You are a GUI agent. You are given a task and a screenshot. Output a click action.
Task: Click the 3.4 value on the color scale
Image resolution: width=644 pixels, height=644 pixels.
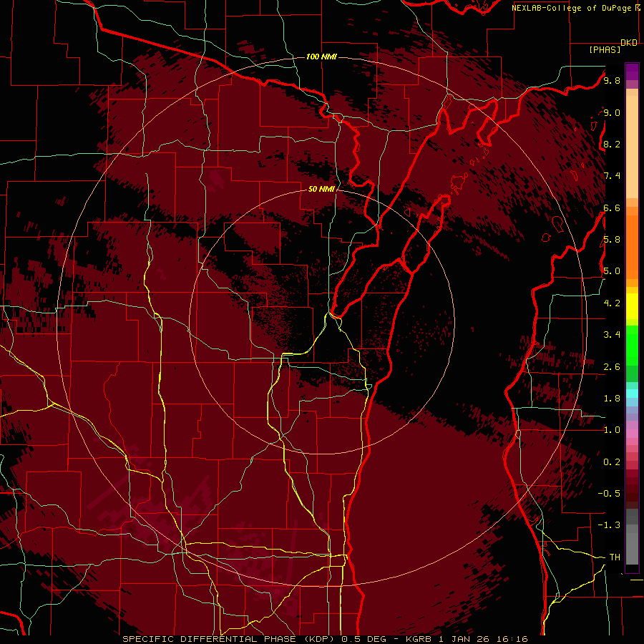pos(613,335)
